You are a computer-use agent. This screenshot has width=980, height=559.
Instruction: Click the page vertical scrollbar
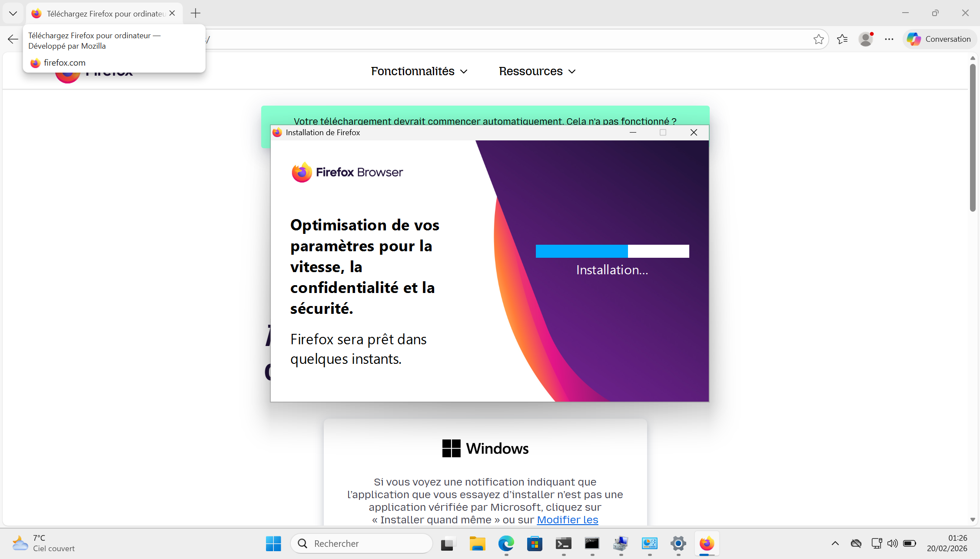pos(973,138)
